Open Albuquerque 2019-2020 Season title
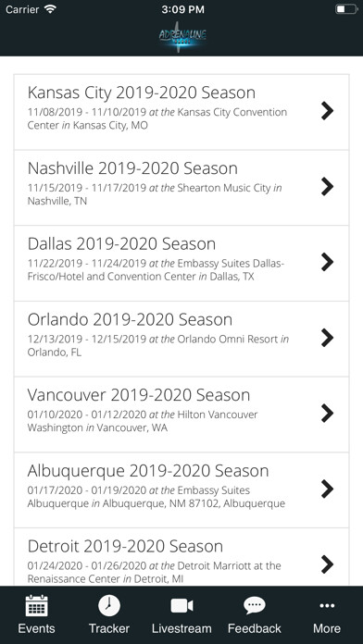The height and width of the screenshot is (644, 363). point(148,471)
